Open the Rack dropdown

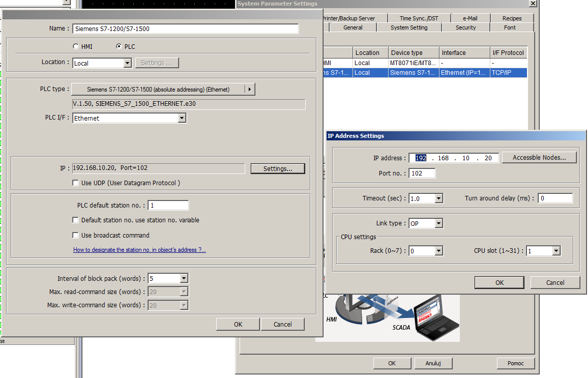coord(437,250)
